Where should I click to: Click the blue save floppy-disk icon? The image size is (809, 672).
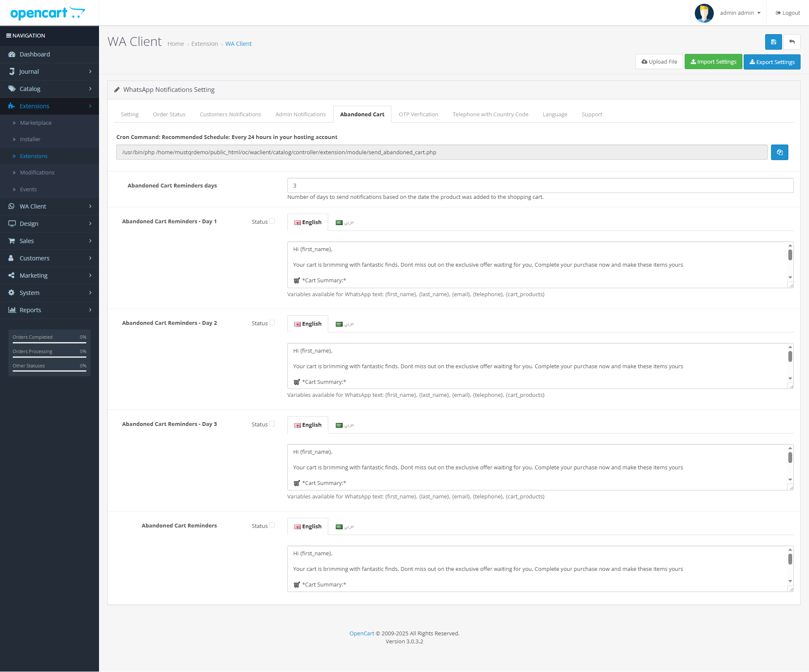(773, 42)
